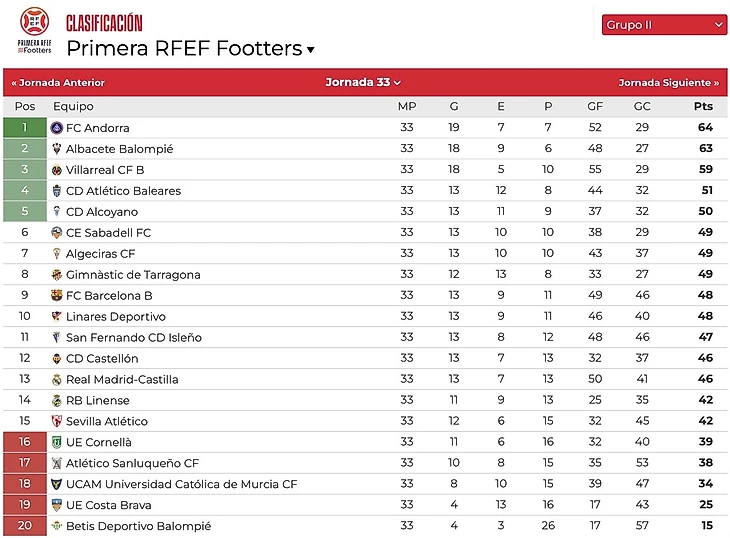The image size is (730, 538).
Task: Go to Jornada Anterior
Action: click(x=58, y=83)
